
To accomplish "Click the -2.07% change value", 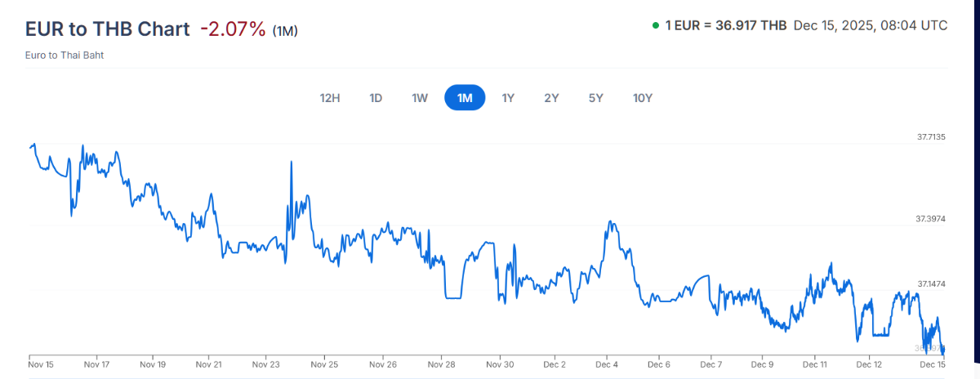I will coord(233,29).
